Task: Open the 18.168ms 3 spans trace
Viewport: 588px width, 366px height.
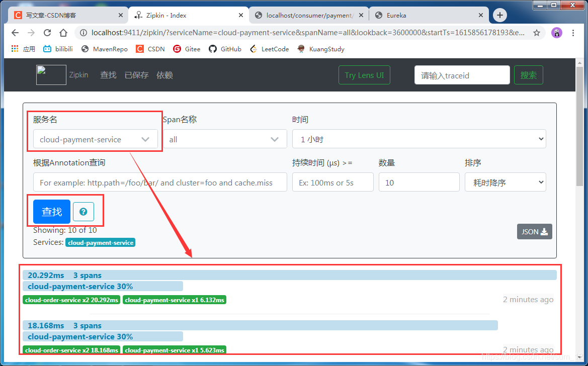Action: 260,325
